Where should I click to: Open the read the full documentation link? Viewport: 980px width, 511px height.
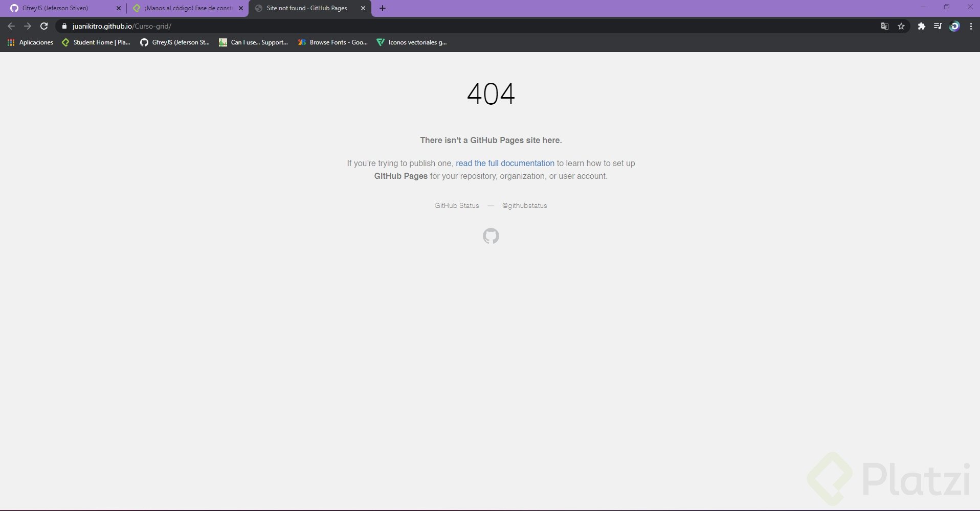pyautogui.click(x=505, y=163)
